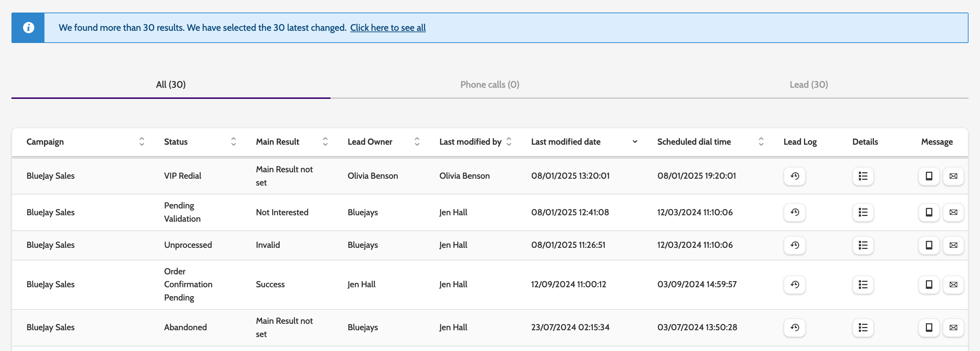Viewport: 980px width, 351px height.
Task: Open lead log for VIP Redial row
Action: point(794,176)
